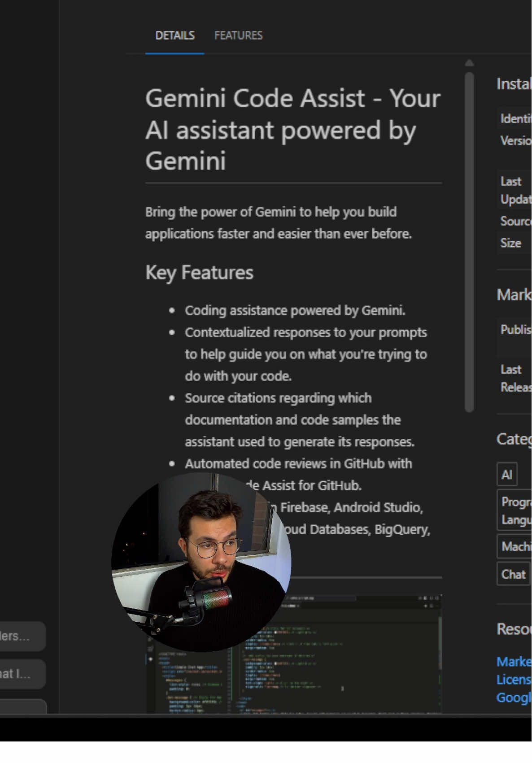Switch to the DETAILS tab
This screenshot has height=763, width=532.
click(x=175, y=35)
